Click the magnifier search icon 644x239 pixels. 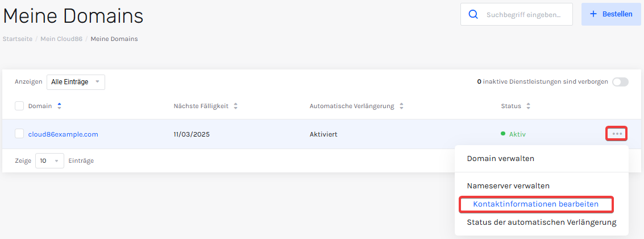(x=473, y=14)
